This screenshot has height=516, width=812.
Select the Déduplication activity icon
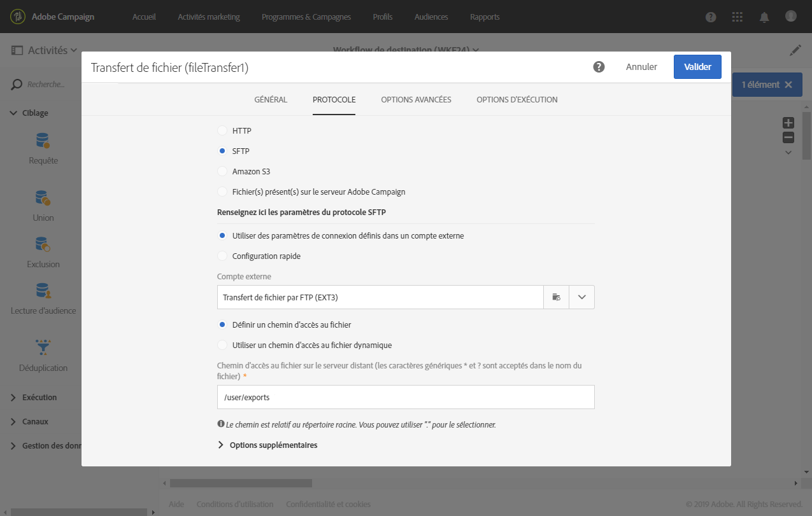tap(43, 347)
